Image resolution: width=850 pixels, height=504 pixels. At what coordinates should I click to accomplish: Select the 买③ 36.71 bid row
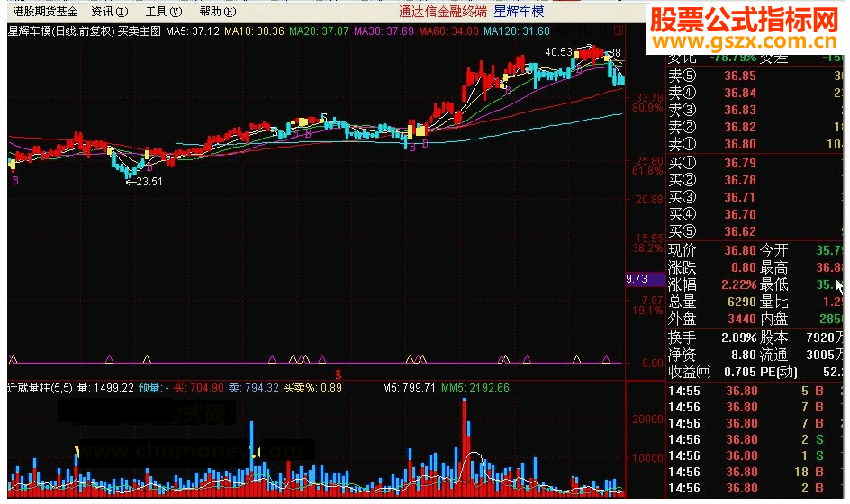(x=755, y=197)
